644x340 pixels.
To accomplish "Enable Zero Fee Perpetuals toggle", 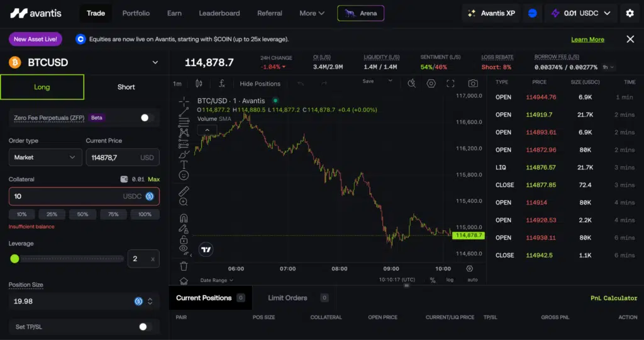I will (146, 118).
